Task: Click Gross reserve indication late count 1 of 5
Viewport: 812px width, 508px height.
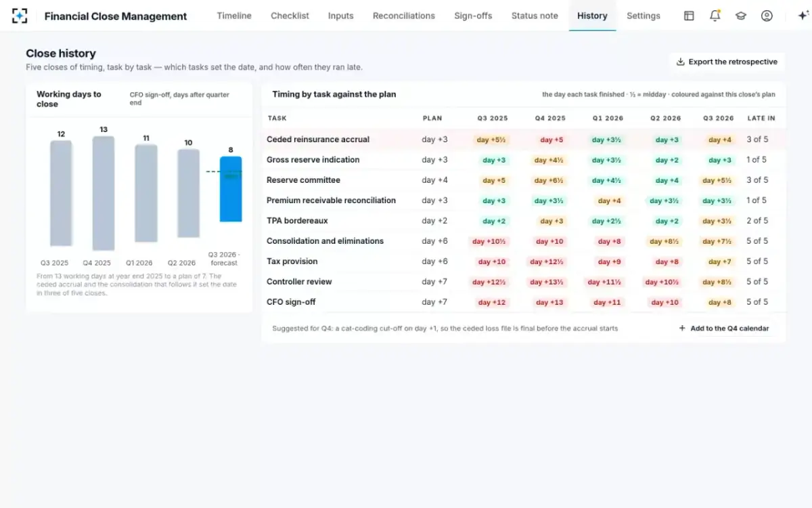Action: pos(757,160)
